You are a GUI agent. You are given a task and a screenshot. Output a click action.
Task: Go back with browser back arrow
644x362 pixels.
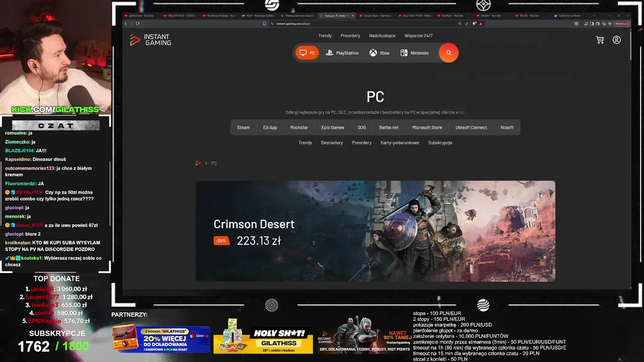tap(126, 24)
